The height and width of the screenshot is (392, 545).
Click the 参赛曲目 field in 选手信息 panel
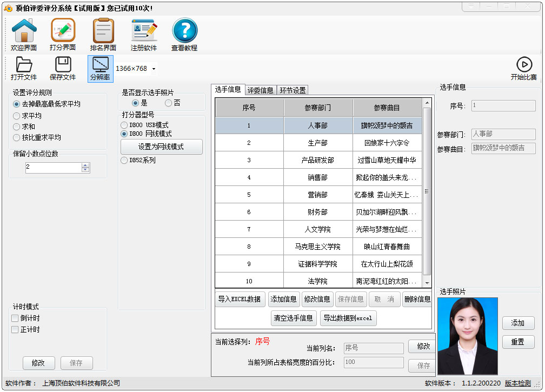503,148
